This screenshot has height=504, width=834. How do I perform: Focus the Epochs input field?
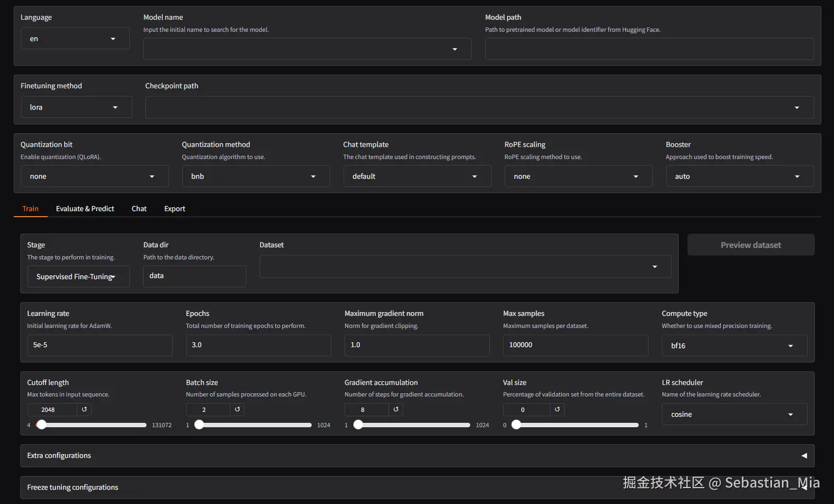[x=258, y=346]
